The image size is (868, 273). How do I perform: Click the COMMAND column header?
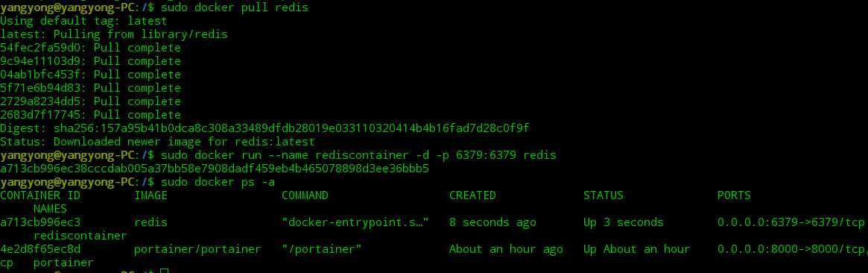[305, 195]
